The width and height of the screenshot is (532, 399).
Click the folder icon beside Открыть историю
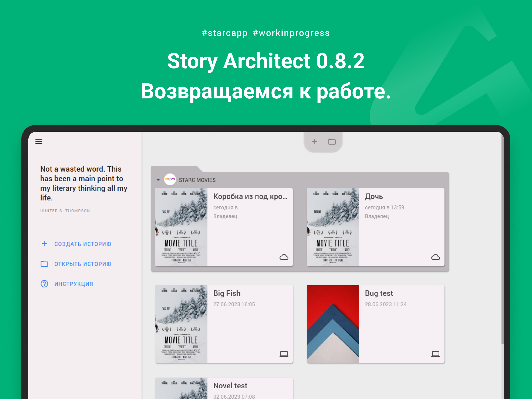coord(44,264)
